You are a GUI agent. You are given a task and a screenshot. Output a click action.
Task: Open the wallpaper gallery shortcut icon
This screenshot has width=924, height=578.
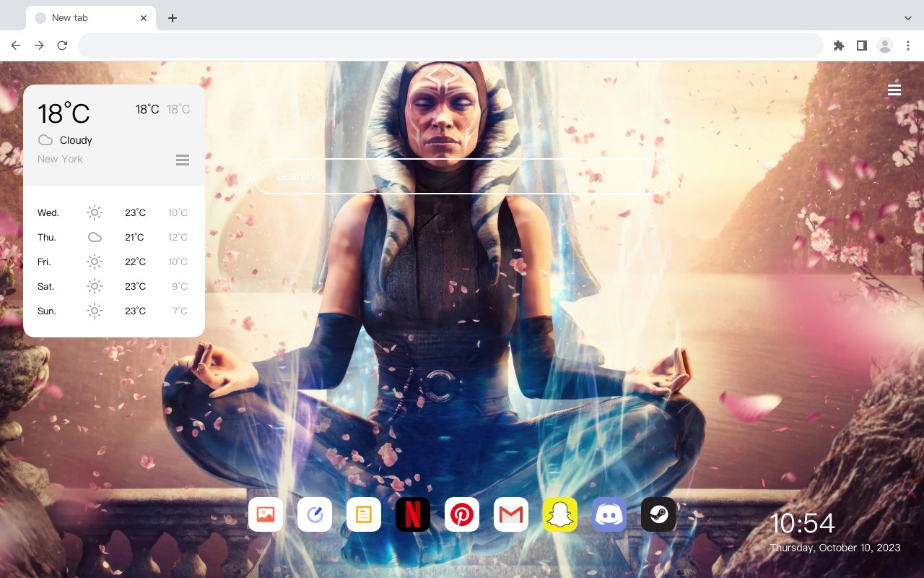(266, 514)
